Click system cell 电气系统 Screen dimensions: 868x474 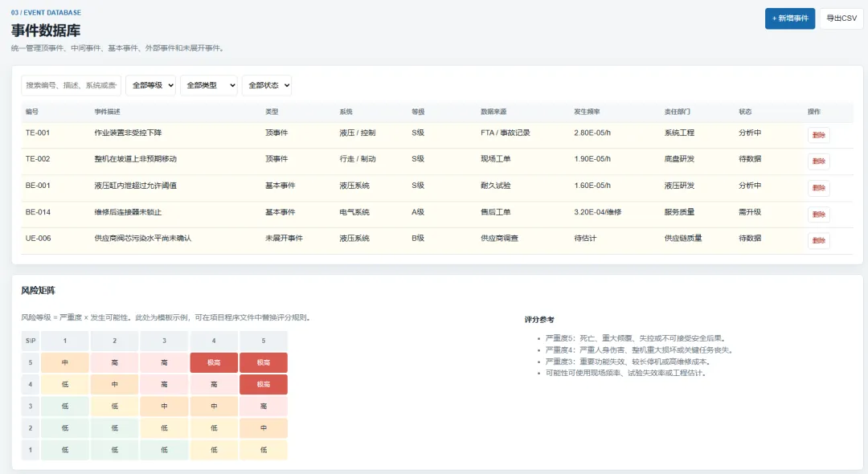point(354,212)
